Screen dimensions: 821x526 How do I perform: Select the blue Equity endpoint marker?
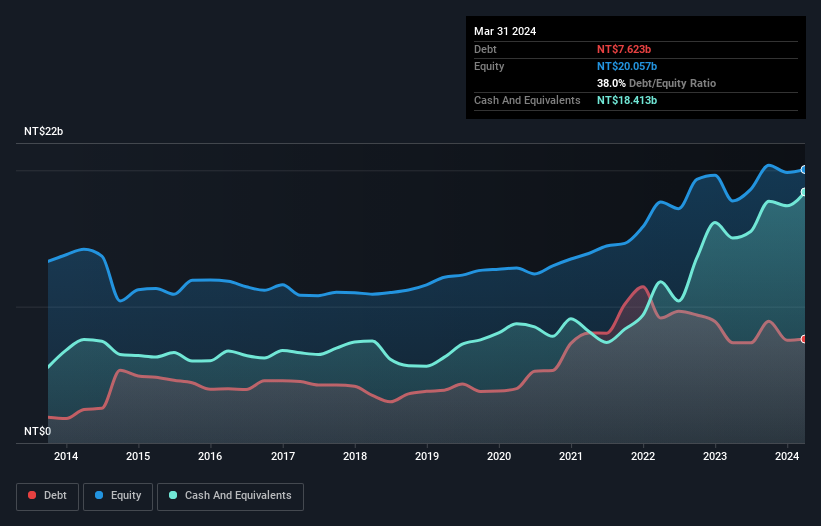pyautogui.click(x=804, y=170)
